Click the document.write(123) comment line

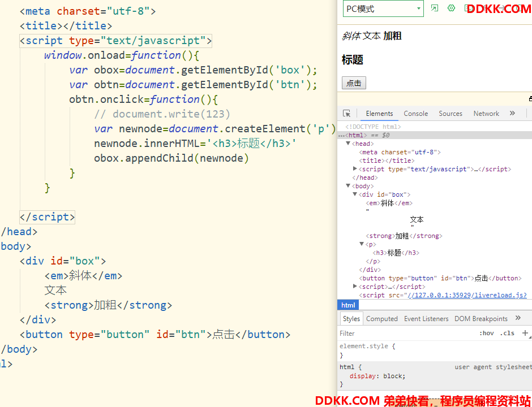tap(162, 114)
